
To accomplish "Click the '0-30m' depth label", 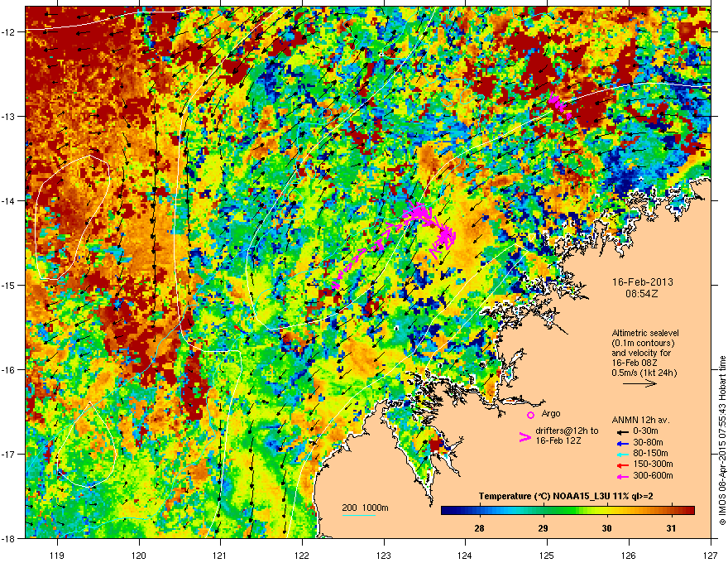I will tap(645, 431).
